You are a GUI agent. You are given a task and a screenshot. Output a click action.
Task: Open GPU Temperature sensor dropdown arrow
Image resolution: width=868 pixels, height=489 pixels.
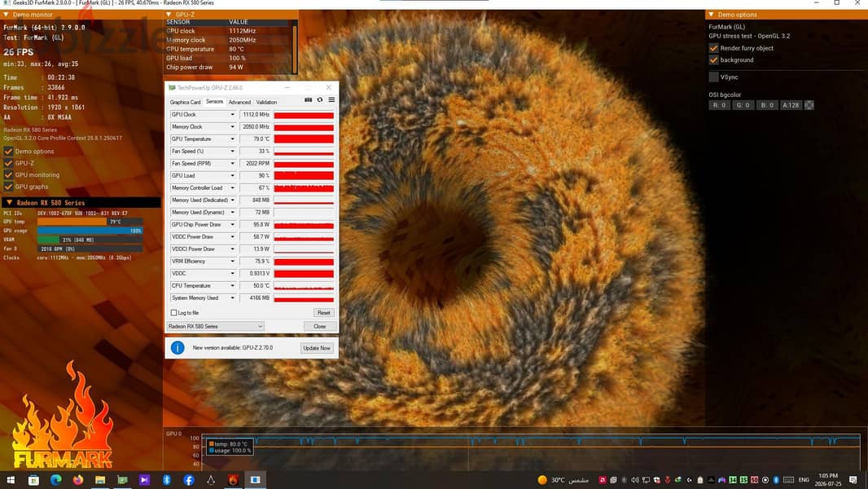[x=233, y=139]
